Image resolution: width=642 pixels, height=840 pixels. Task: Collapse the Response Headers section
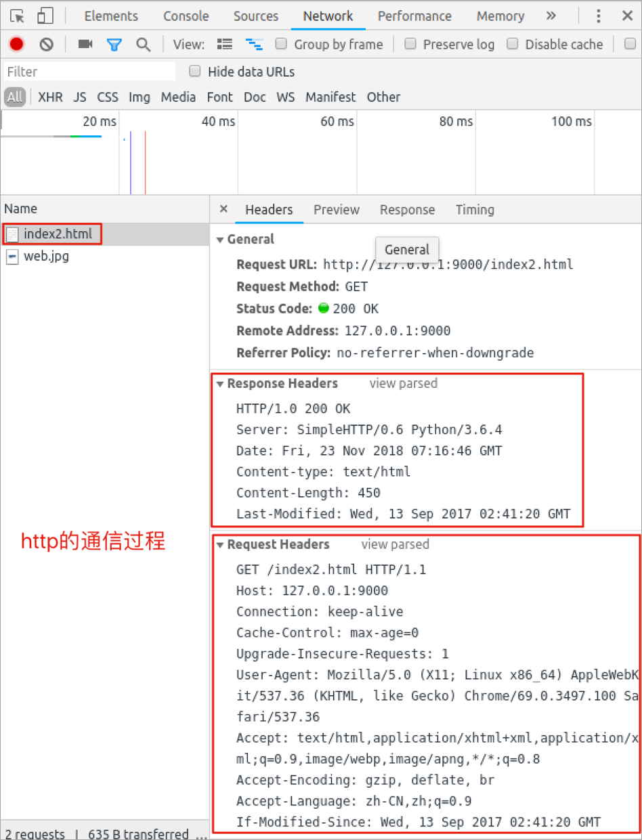point(220,383)
